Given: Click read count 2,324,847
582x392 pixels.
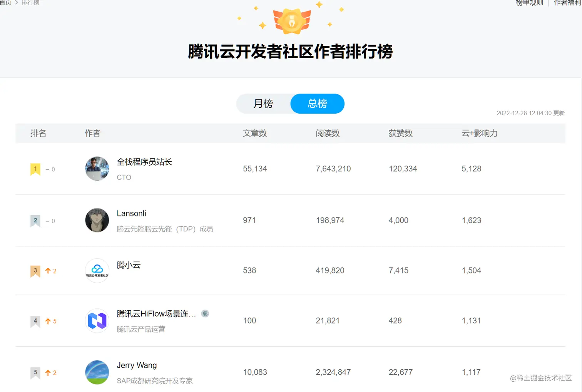Looking at the screenshot, I should click(x=333, y=372).
